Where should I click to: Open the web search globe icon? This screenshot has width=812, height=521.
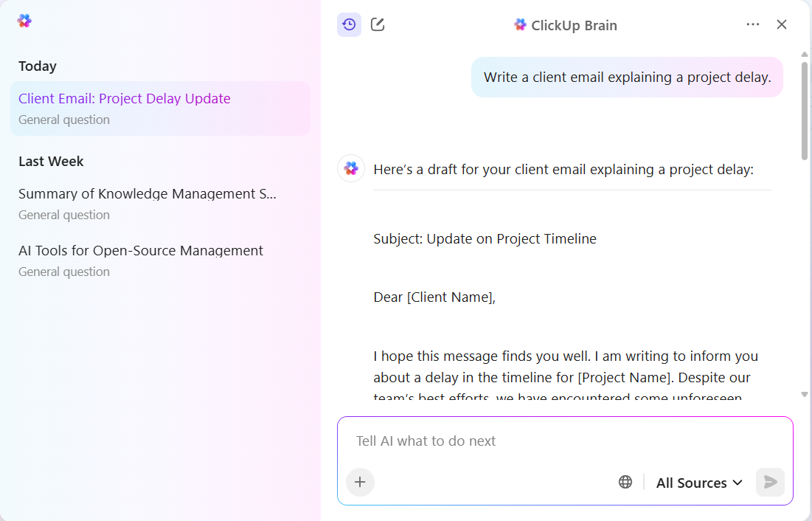[x=625, y=481]
